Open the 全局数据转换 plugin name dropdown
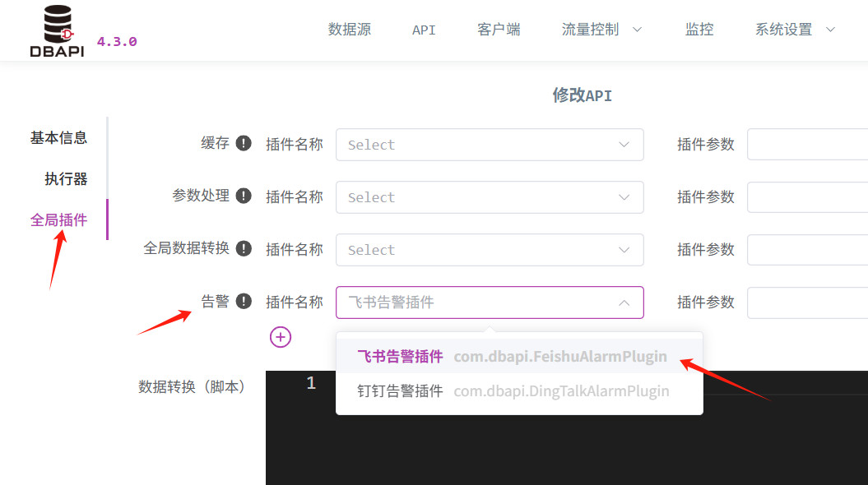 coord(490,250)
